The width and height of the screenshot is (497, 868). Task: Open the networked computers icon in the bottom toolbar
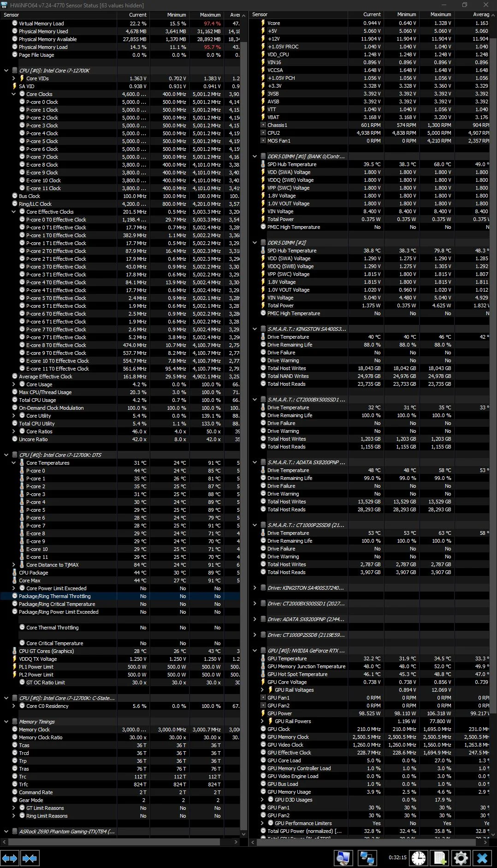(367, 858)
